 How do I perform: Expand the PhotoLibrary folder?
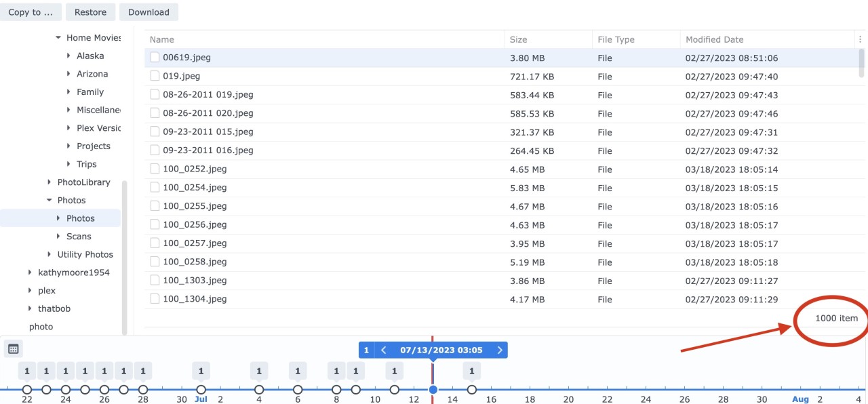tap(50, 182)
